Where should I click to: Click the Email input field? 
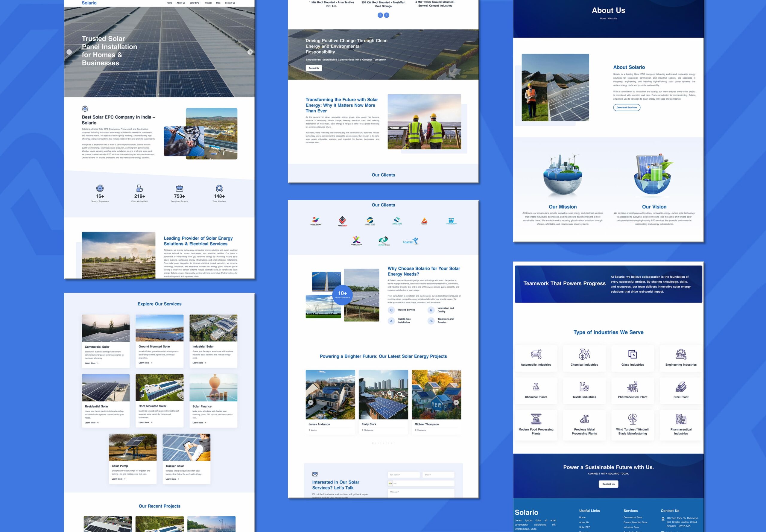(438, 475)
